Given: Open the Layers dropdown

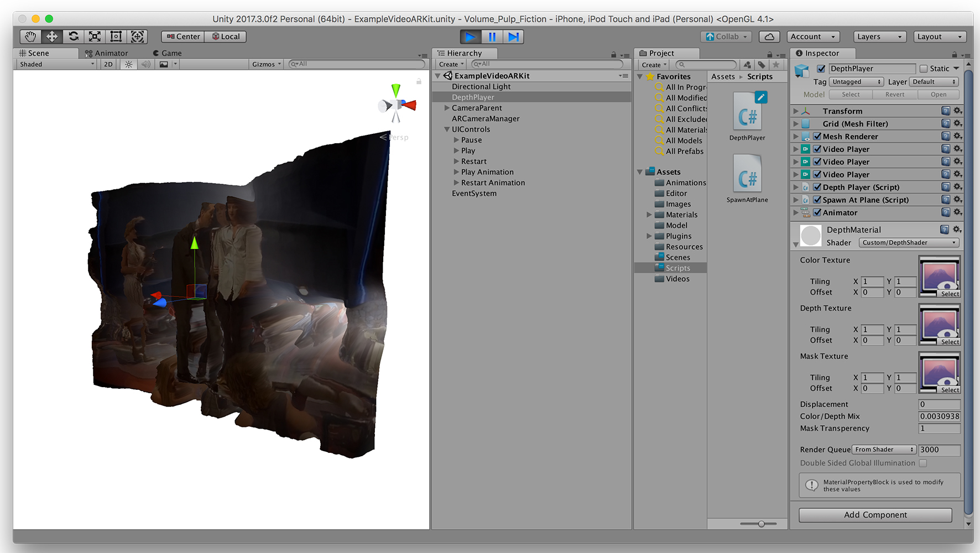Looking at the screenshot, I should [x=880, y=36].
